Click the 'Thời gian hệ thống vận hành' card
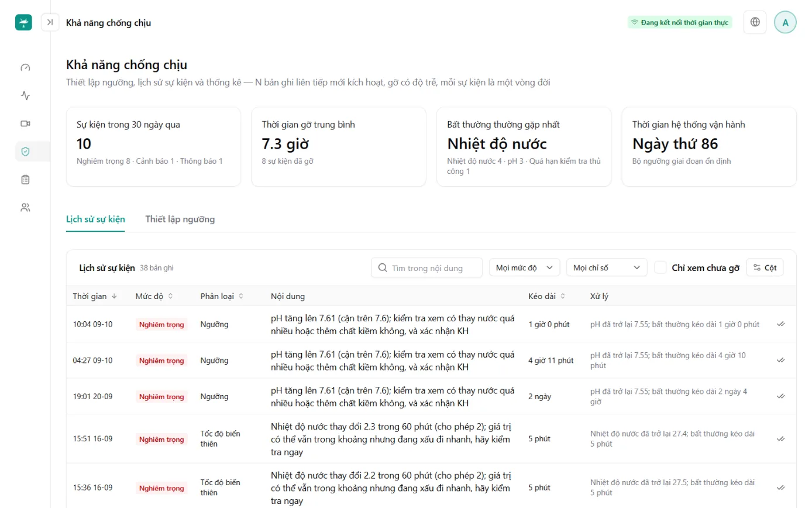 709,147
